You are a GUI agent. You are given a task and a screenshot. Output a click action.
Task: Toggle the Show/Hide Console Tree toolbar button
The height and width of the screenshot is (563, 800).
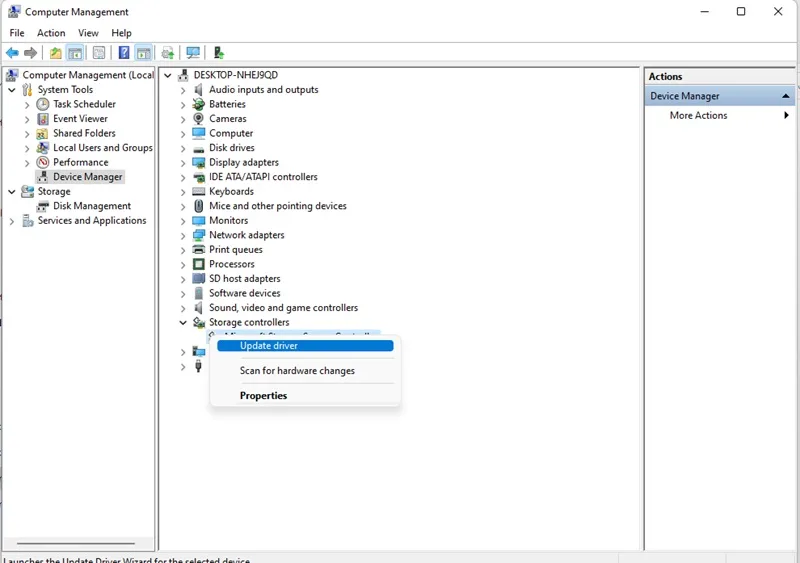coord(75,53)
